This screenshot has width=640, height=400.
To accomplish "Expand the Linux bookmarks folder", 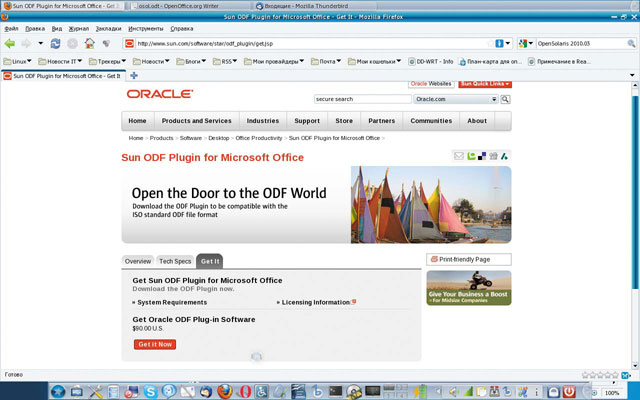I will pos(18,62).
